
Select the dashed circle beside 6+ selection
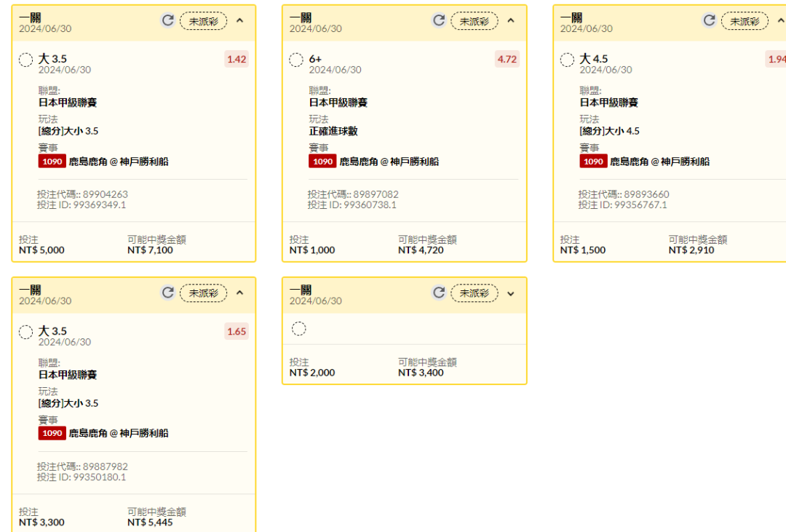[296, 60]
